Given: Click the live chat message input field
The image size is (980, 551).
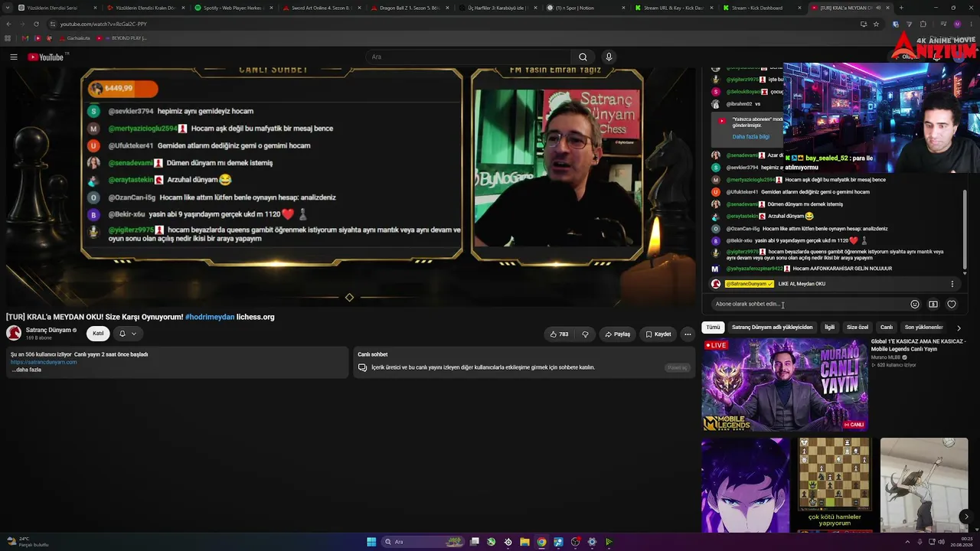Looking at the screenshot, I should click(808, 304).
